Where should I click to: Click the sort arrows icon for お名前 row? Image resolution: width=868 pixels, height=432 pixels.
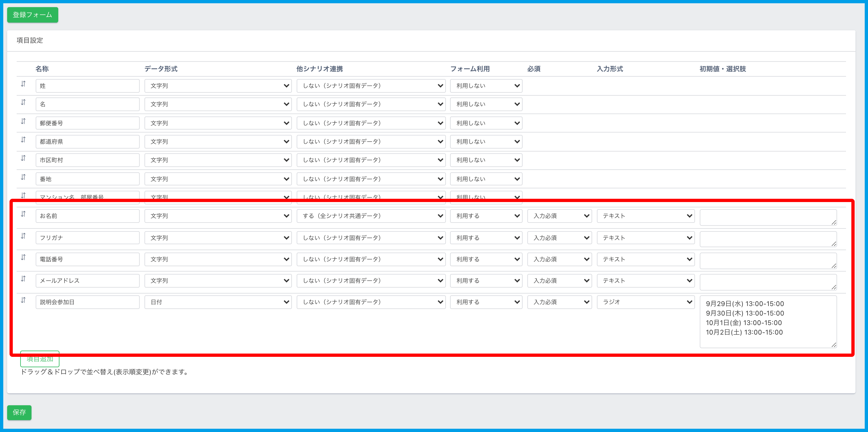click(23, 214)
